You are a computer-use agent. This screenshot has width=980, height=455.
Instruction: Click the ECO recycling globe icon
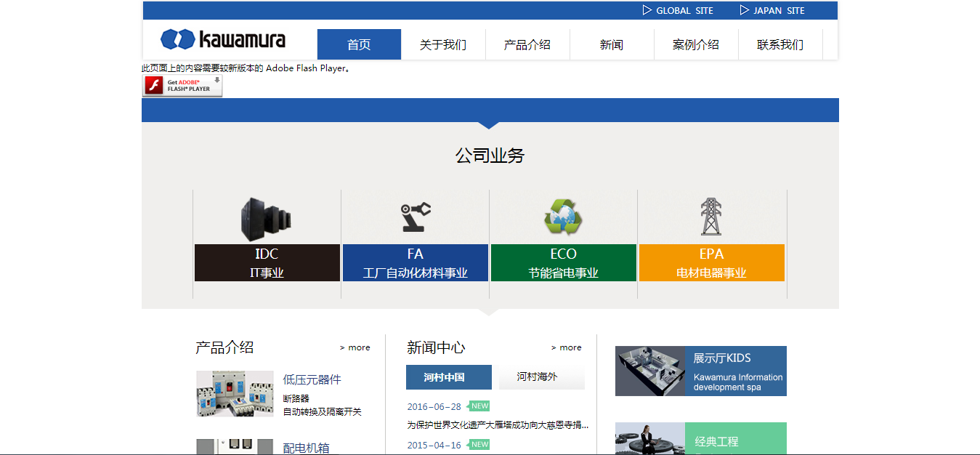563,217
